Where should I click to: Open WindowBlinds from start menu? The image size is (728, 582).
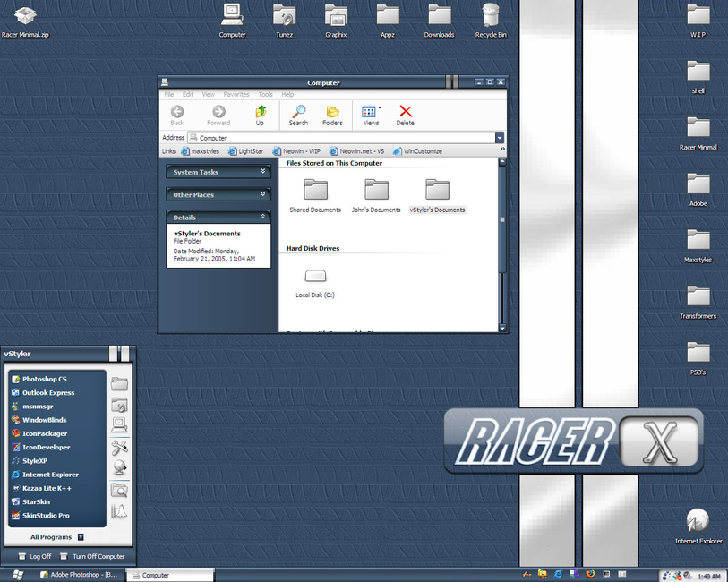(x=45, y=420)
